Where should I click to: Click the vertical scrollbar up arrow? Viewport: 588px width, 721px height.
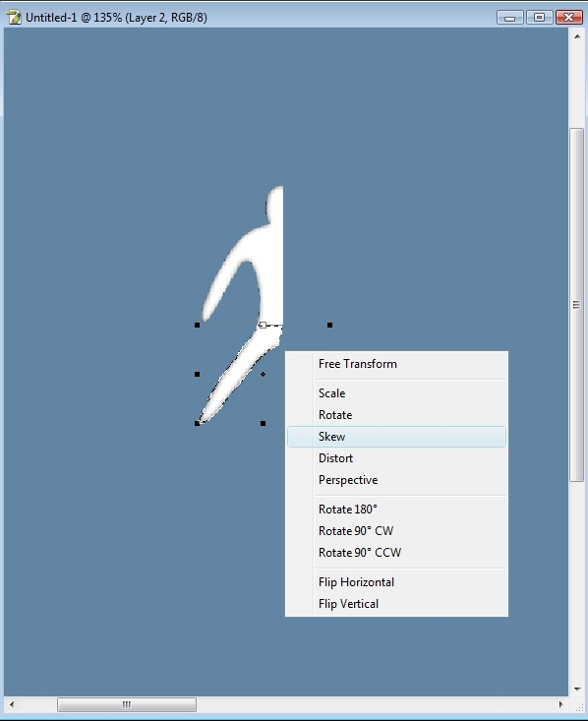(x=577, y=36)
